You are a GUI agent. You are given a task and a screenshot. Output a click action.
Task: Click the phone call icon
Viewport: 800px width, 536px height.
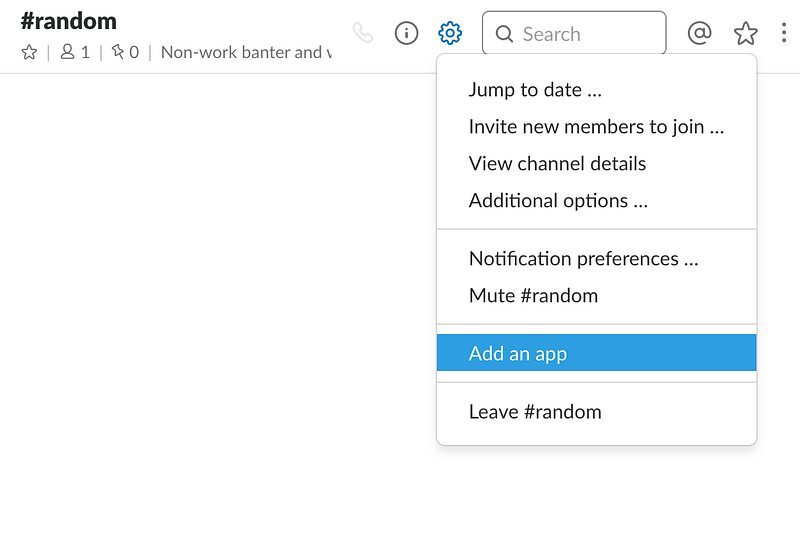[363, 33]
